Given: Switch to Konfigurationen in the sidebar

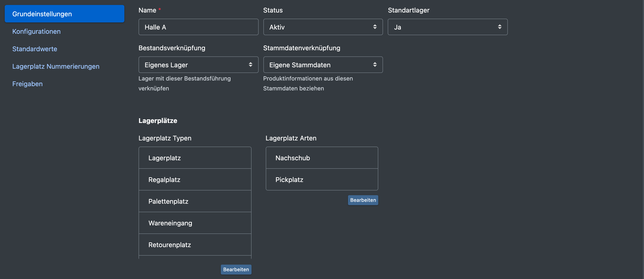Looking at the screenshot, I should pos(36,31).
